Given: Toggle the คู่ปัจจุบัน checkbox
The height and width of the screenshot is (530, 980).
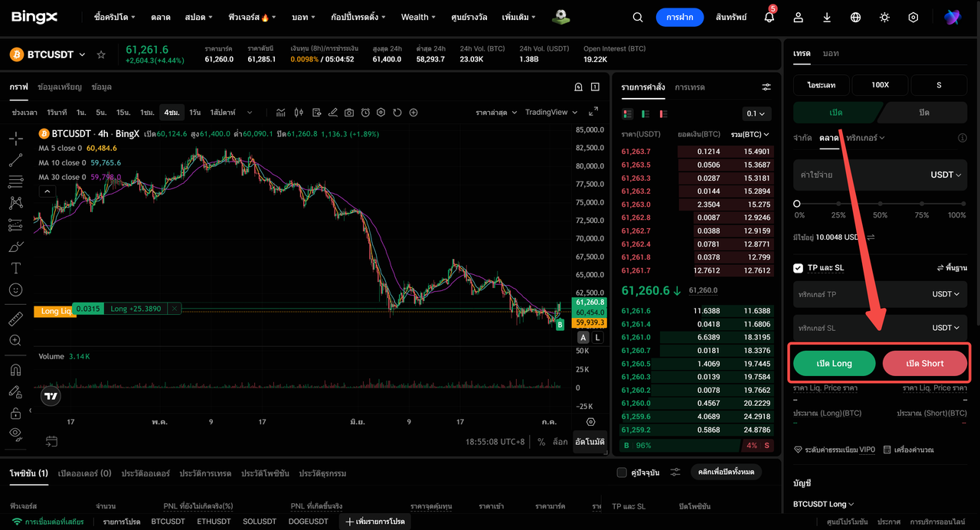Looking at the screenshot, I should point(622,473).
